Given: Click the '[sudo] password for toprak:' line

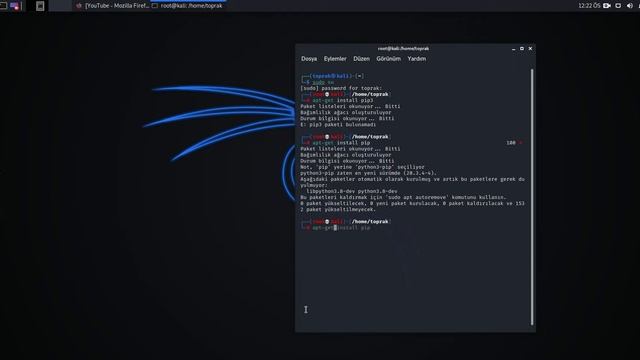Looking at the screenshot, I should coord(341,88).
